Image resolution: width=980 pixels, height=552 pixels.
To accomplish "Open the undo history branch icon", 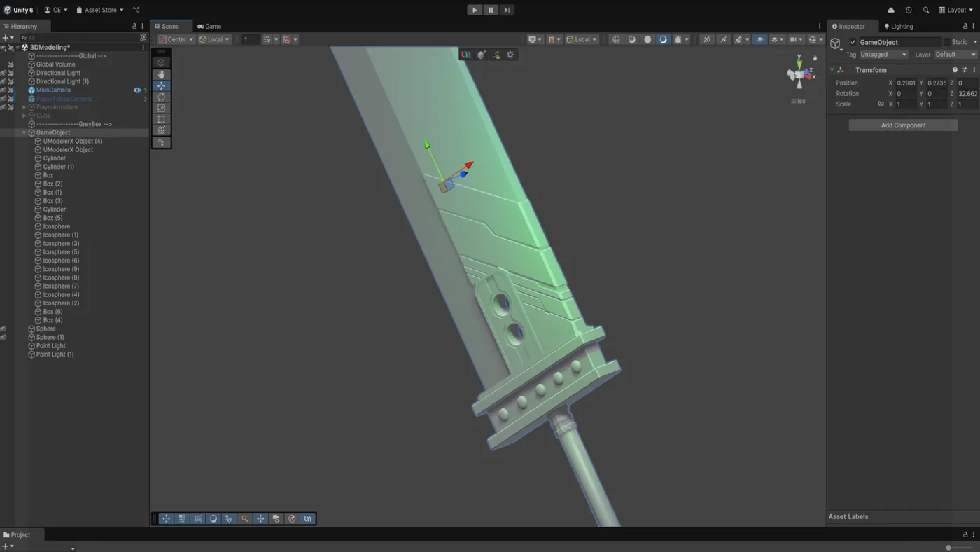I will pyautogui.click(x=136, y=10).
